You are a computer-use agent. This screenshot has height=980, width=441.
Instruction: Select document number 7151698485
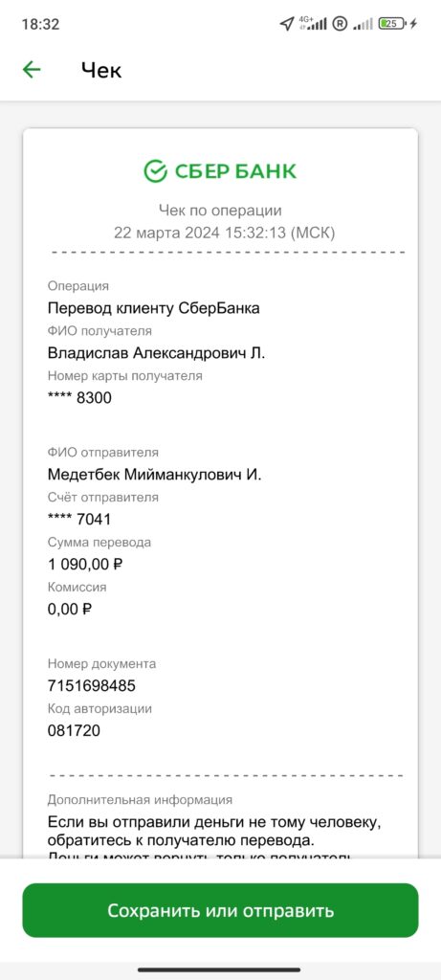click(x=91, y=685)
